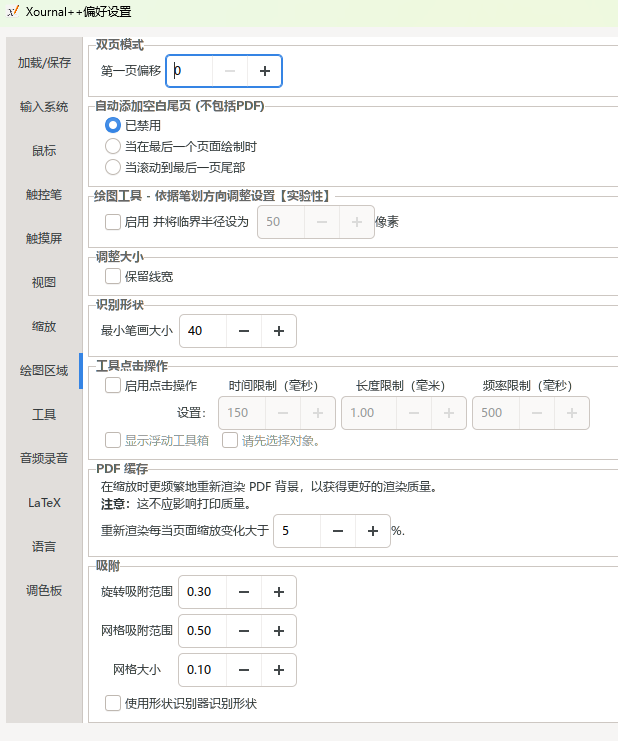Choose 当在最后一个页面绘制时 radio option
Viewport: 618px width, 741px height.
tap(112, 146)
